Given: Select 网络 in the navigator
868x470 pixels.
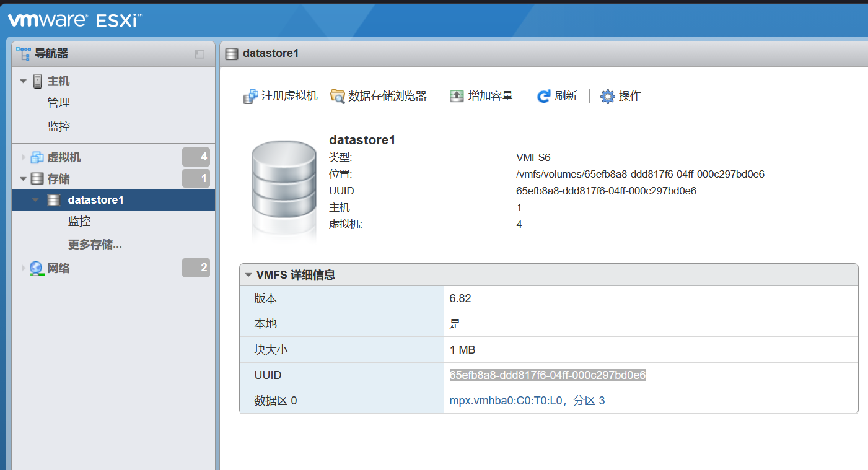Looking at the screenshot, I should [x=58, y=268].
